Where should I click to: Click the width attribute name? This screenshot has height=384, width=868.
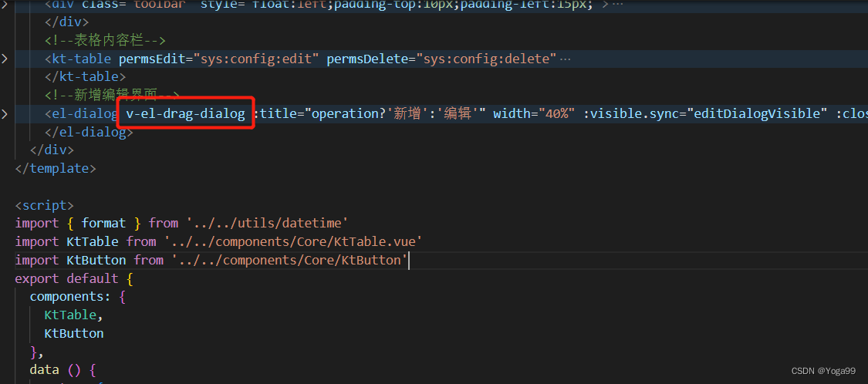pyautogui.click(x=512, y=114)
